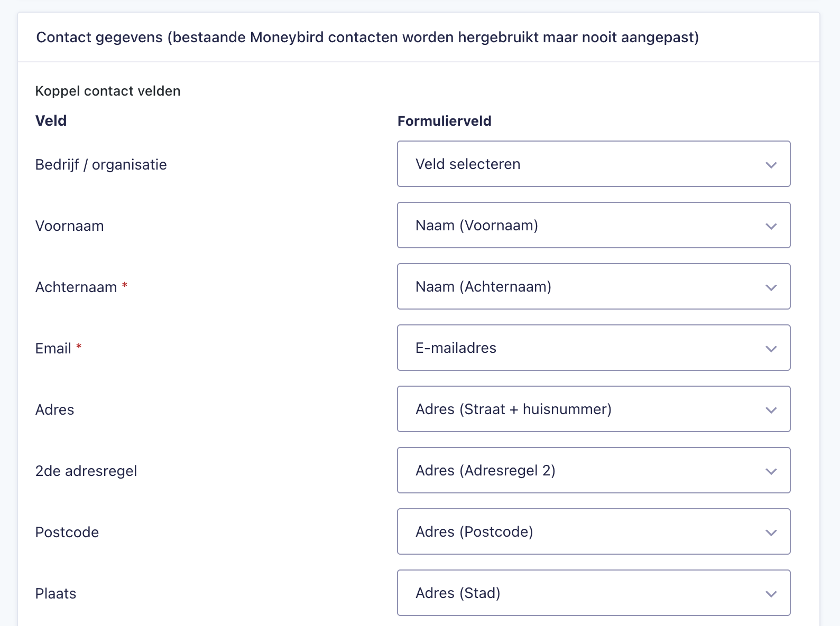Click the chevron arrow in the Postcode row
The image size is (840, 626).
coord(771,532)
